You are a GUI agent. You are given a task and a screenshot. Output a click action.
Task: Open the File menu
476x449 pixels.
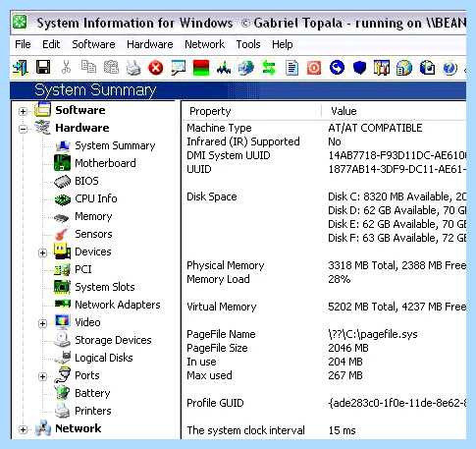(x=23, y=44)
